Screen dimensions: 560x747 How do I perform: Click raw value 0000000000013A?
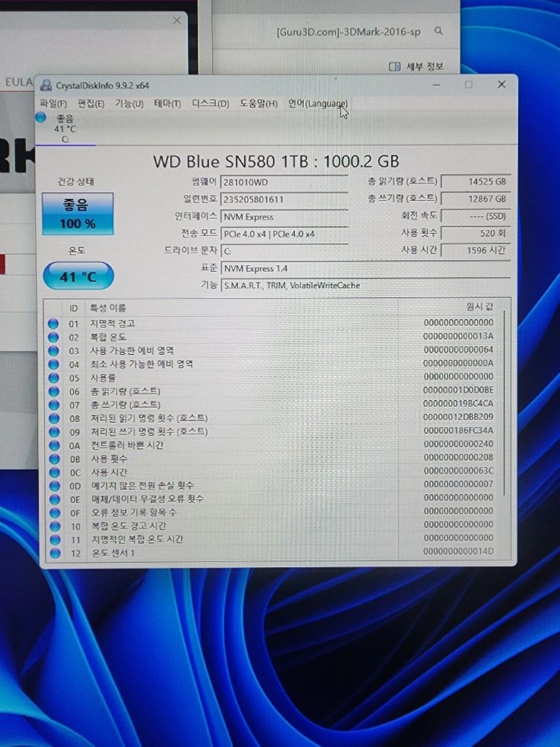pyautogui.click(x=458, y=336)
